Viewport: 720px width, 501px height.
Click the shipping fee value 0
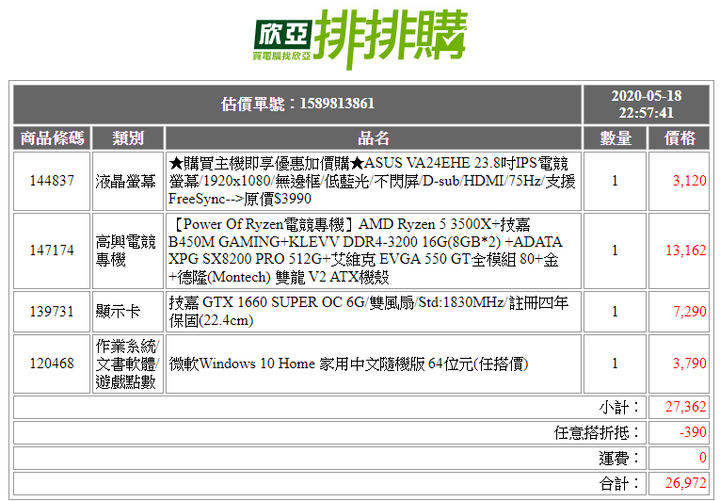point(703,457)
